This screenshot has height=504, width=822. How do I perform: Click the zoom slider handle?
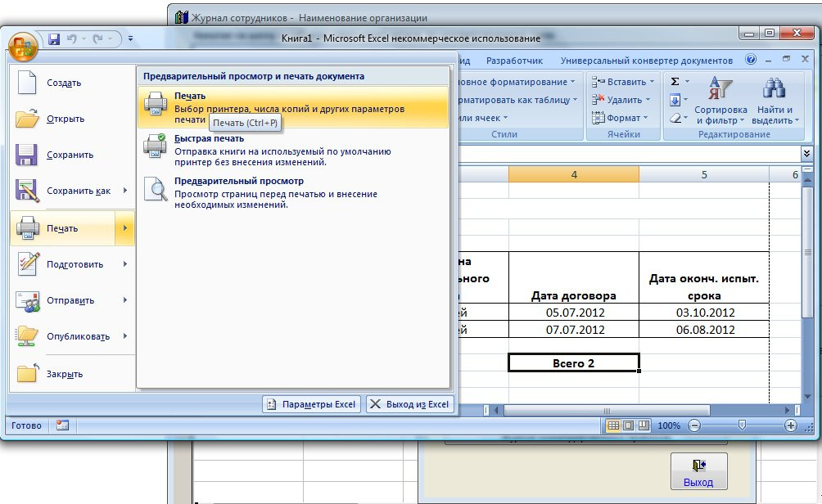(742, 425)
